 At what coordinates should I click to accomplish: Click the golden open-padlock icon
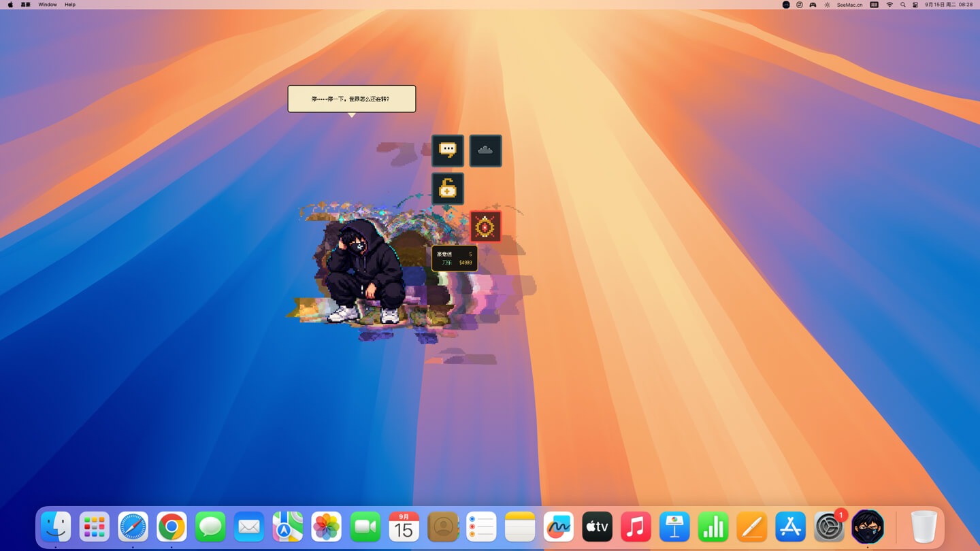coord(448,188)
